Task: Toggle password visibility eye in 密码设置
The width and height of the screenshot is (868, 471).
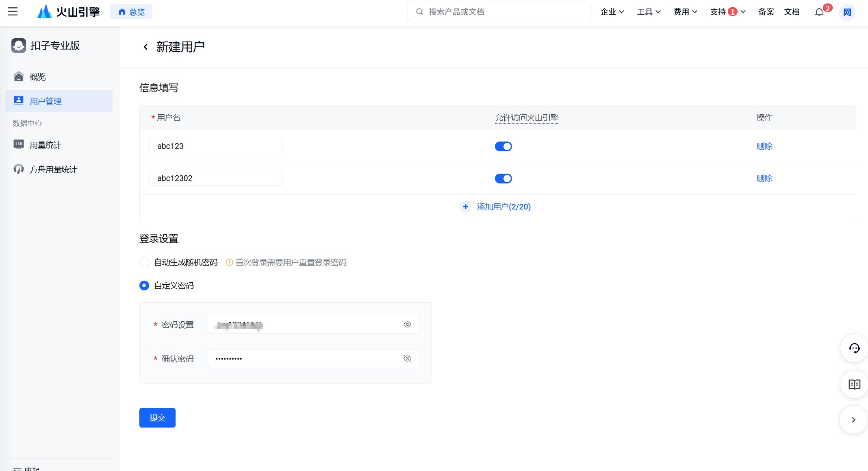Action: [407, 325]
